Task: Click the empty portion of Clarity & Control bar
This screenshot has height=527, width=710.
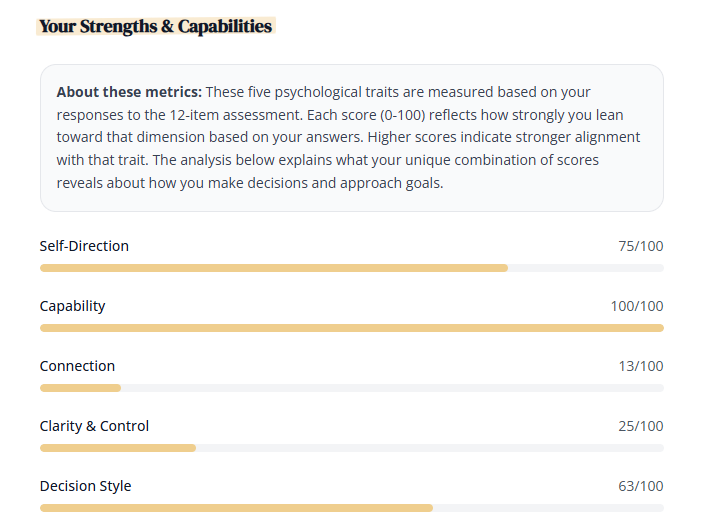Action: point(430,448)
